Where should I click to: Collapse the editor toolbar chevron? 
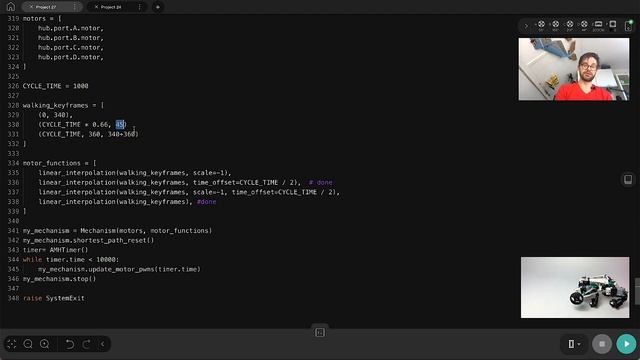[102, 344]
